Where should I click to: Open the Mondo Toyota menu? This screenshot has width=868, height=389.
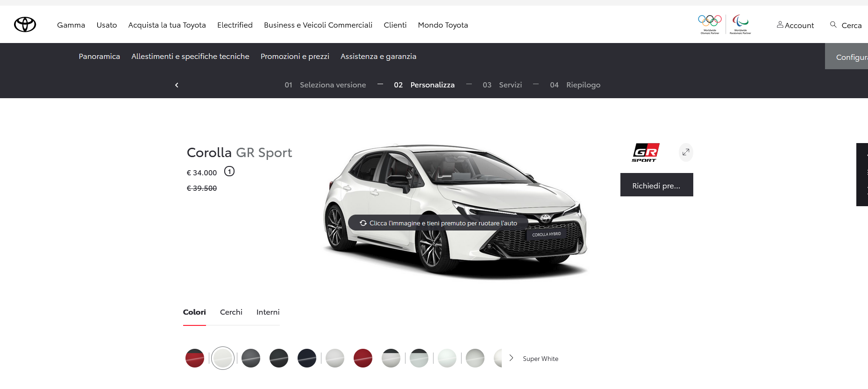(443, 25)
